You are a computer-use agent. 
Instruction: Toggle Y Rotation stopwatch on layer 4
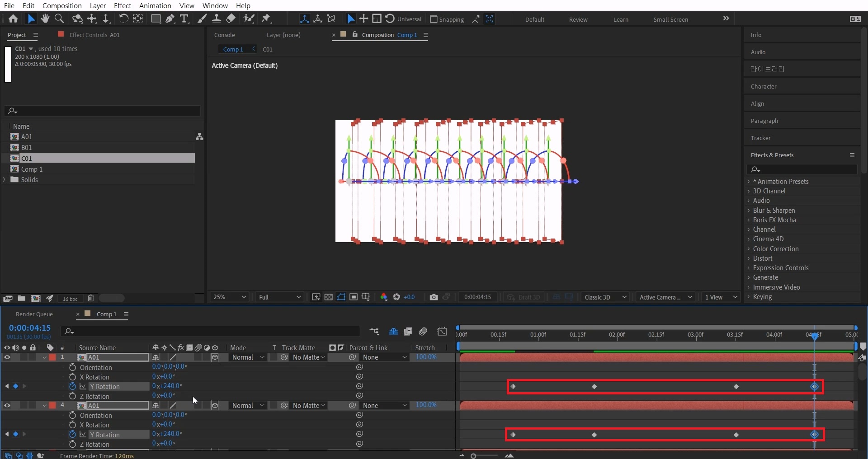pos(72,434)
